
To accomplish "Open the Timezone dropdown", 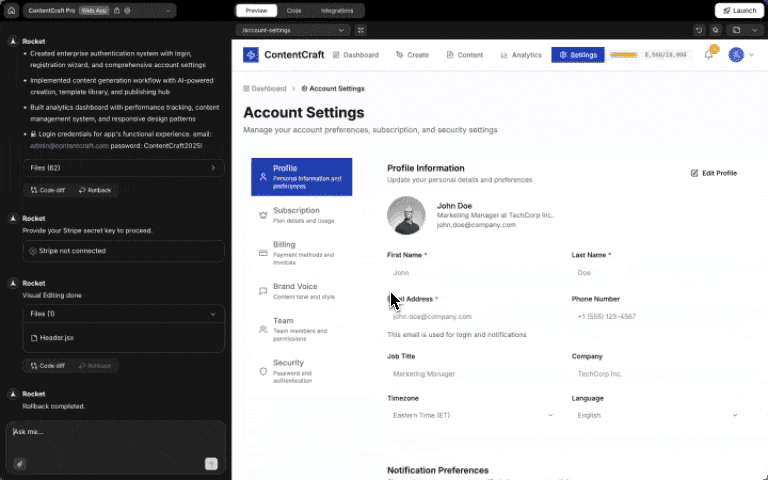I will [x=472, y=414].
